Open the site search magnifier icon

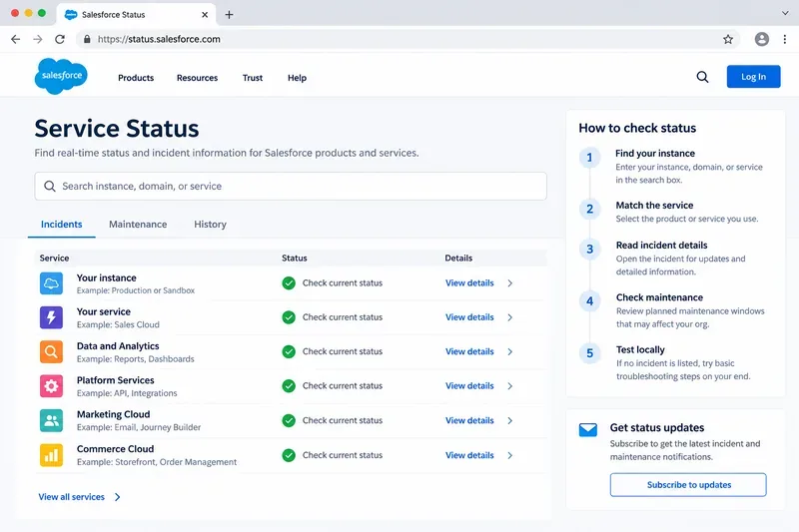click(702, 77)
